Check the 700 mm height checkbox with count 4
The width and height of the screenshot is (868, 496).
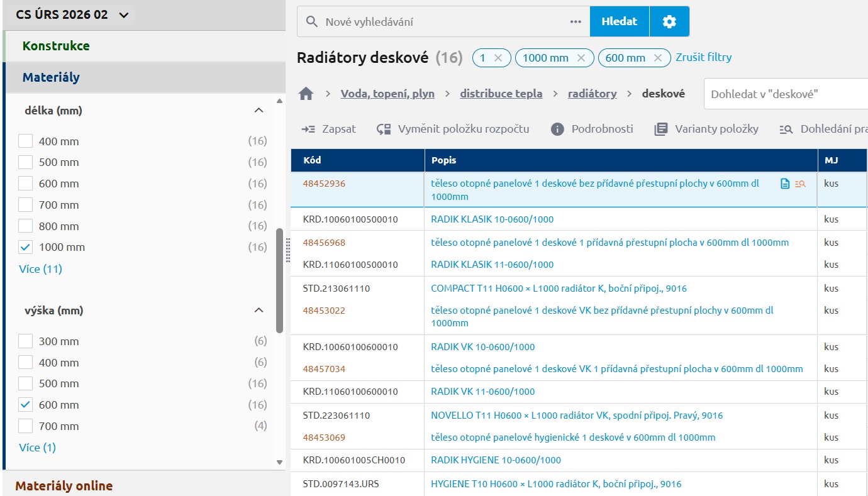25,426
